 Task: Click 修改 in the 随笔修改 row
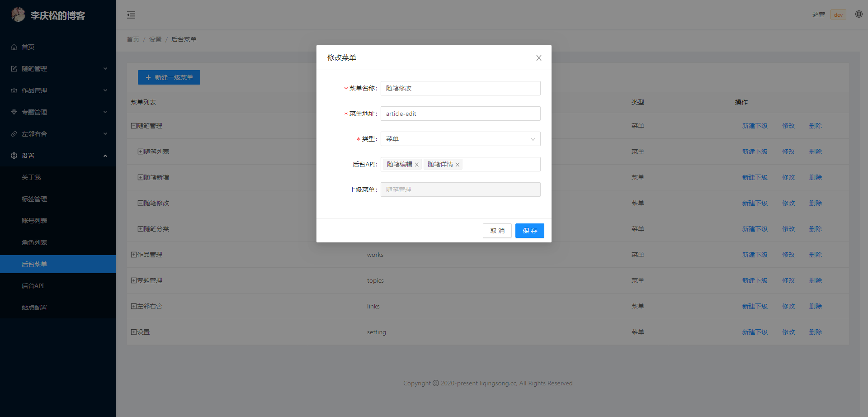788,203
